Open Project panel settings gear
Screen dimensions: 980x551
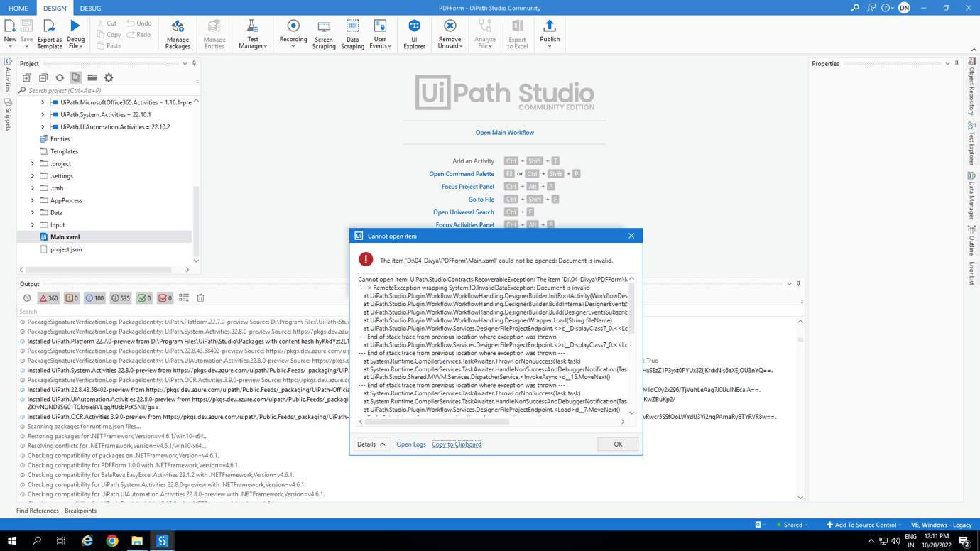tap(108, 77)
